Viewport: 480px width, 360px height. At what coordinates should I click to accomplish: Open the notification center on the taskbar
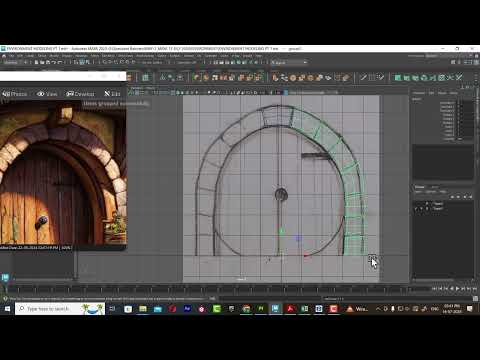[470, 309]
